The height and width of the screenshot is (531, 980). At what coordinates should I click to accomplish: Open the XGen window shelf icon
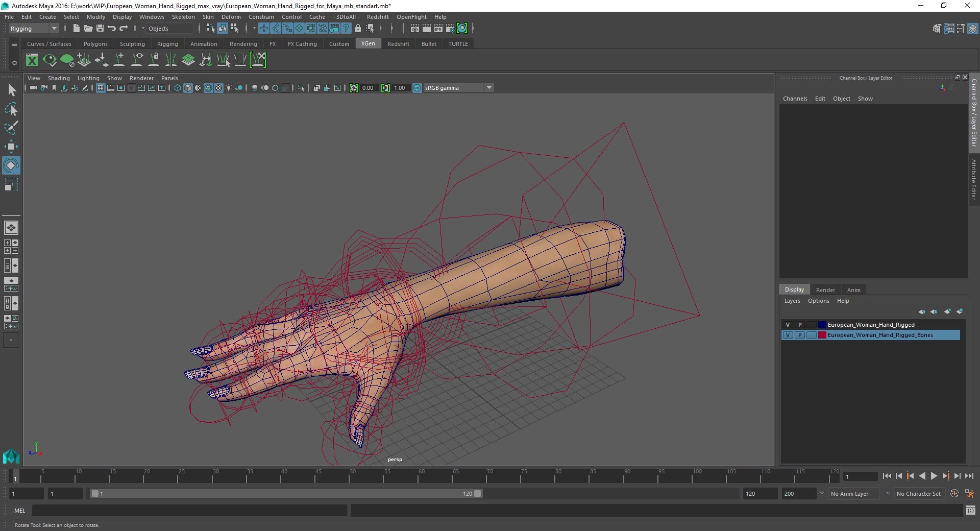[x=32, y=60]
